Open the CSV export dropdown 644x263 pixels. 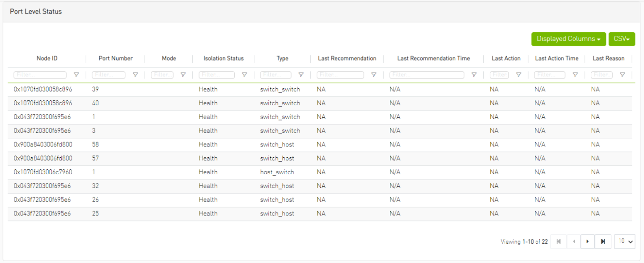click(622, 39)
